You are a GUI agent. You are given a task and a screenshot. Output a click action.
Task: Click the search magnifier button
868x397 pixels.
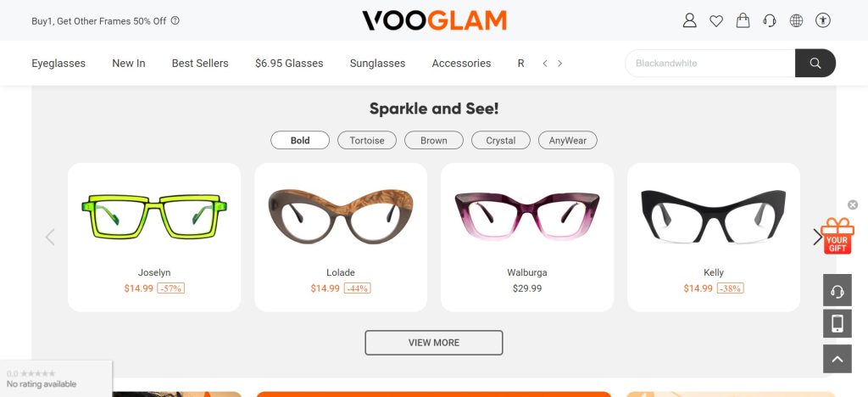click(x=815, y=63)
